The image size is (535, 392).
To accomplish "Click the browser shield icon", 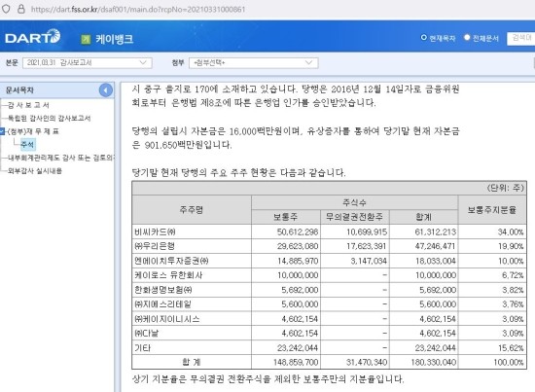I will click(x=6, y=9).
